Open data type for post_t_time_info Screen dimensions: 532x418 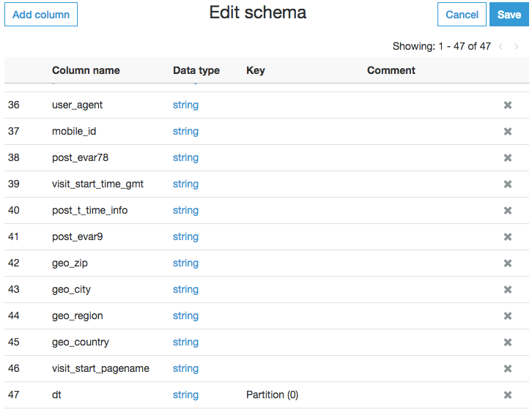coord(185,210)
